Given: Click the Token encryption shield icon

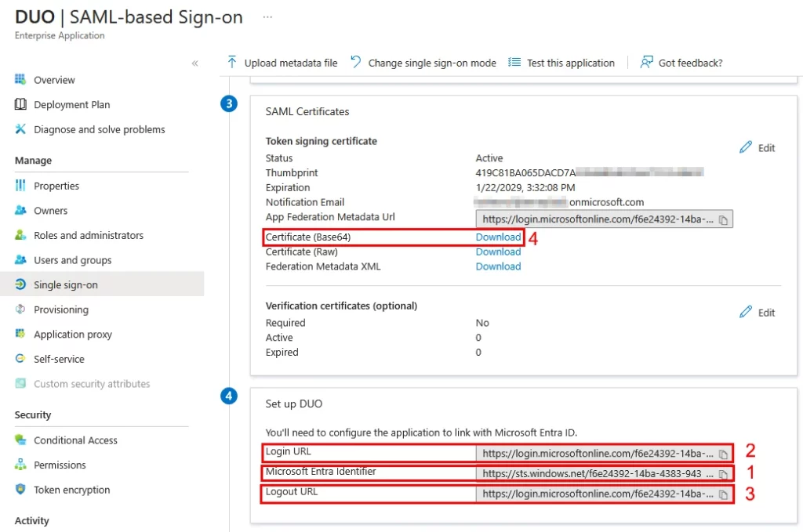Looking at the screenshot, I should tap(20, 489).
